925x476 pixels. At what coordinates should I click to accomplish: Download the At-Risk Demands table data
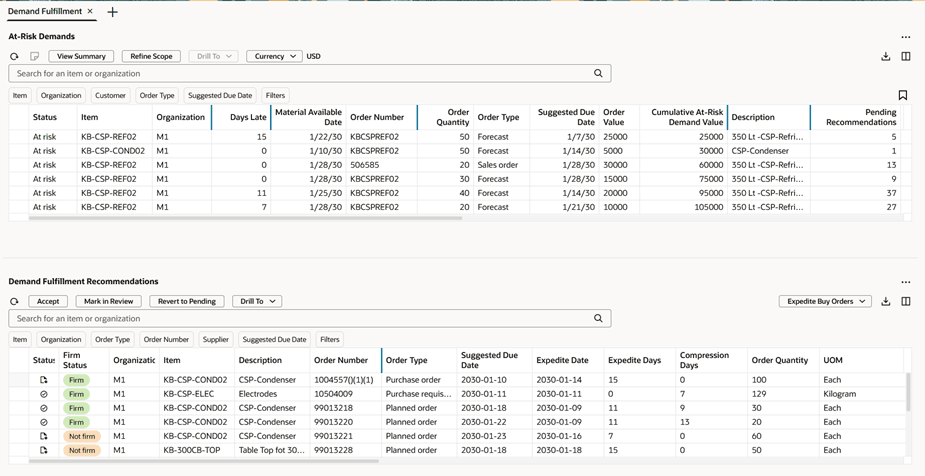pos(885,57)
